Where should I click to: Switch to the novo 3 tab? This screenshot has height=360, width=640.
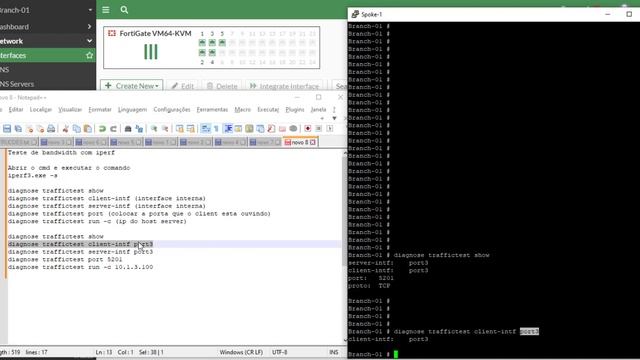pos(56,142)
